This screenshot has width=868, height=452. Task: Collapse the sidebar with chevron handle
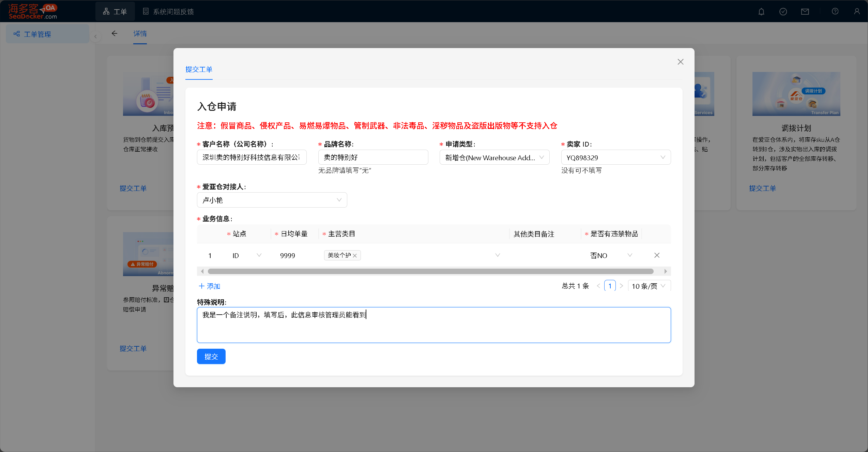click(x=95, y=36)
